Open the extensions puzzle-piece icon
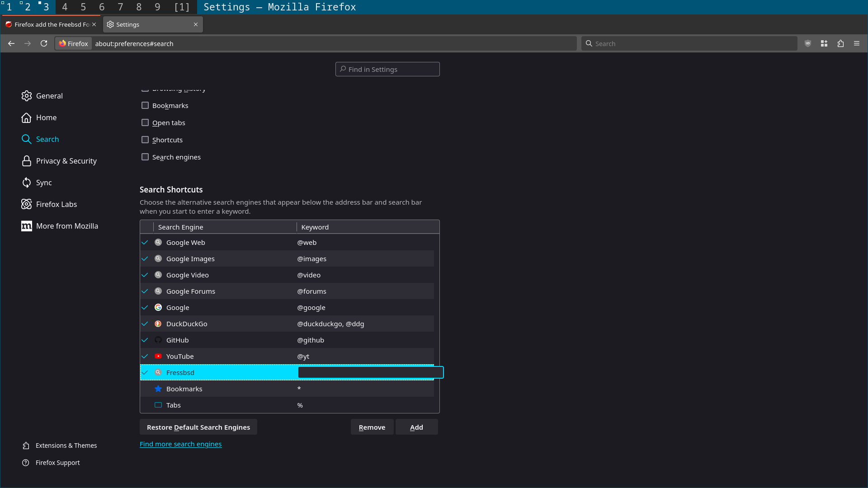Screen dimensions: 868x488 [840, 43]
